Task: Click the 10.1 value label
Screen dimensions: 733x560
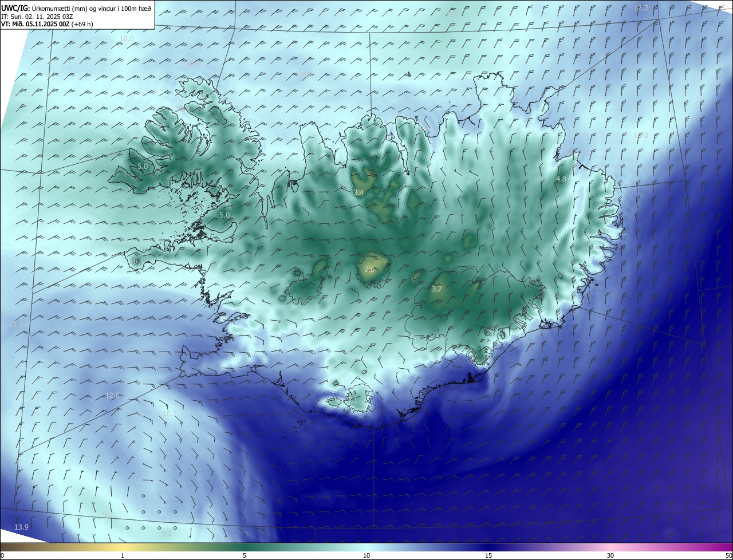Action: click(x=170, y=414)
